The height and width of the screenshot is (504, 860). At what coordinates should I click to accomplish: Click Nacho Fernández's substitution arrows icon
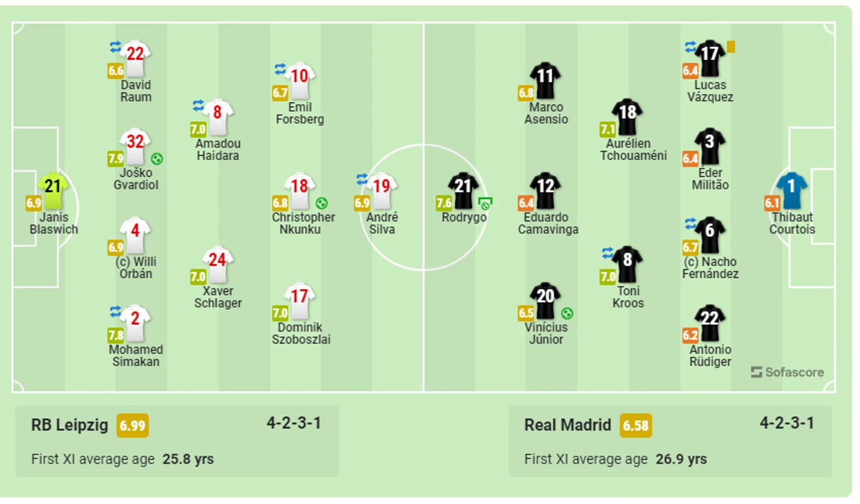690,224
